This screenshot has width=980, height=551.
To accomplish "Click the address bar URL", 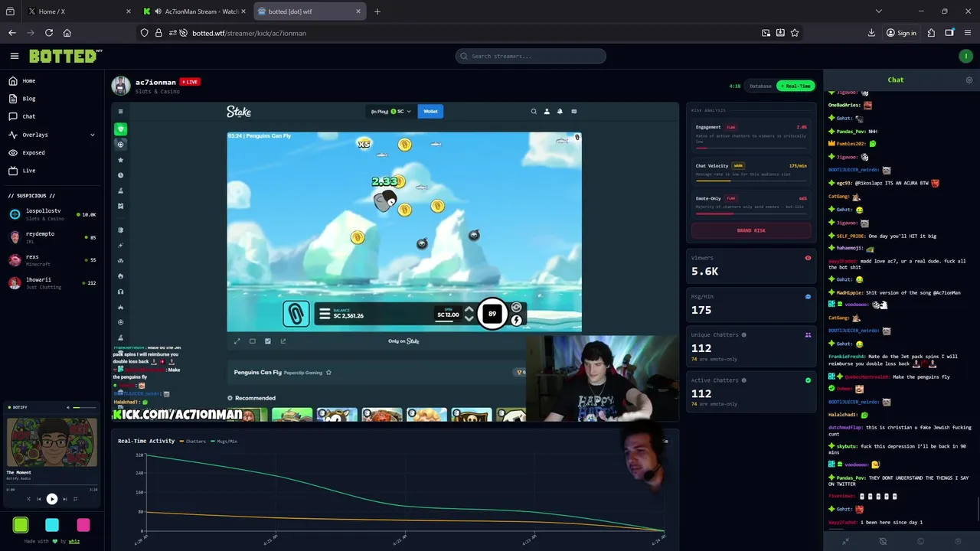I will 249,33.
